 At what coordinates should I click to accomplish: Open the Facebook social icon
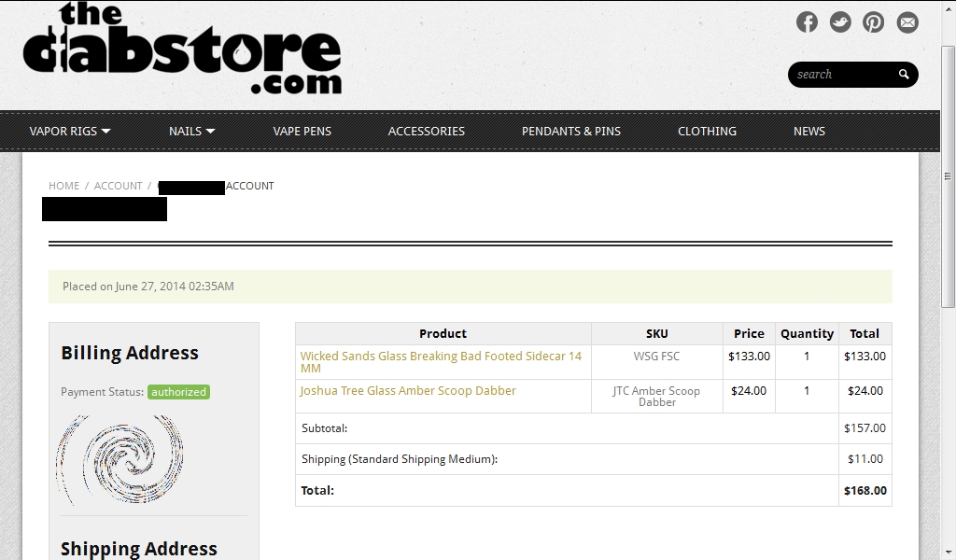[807, 22]
